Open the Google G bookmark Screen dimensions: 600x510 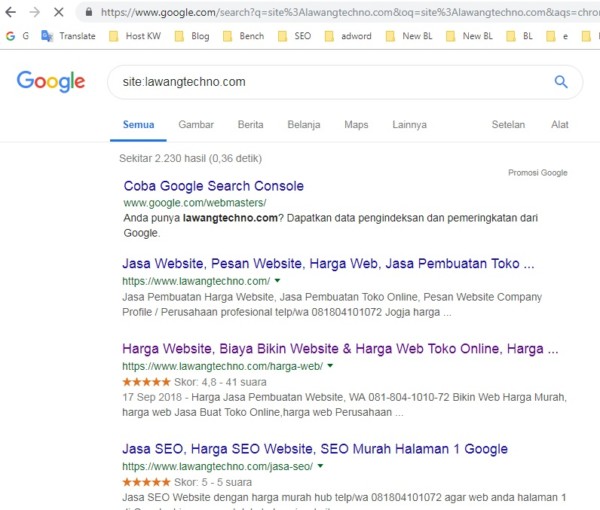coord(18,36)
